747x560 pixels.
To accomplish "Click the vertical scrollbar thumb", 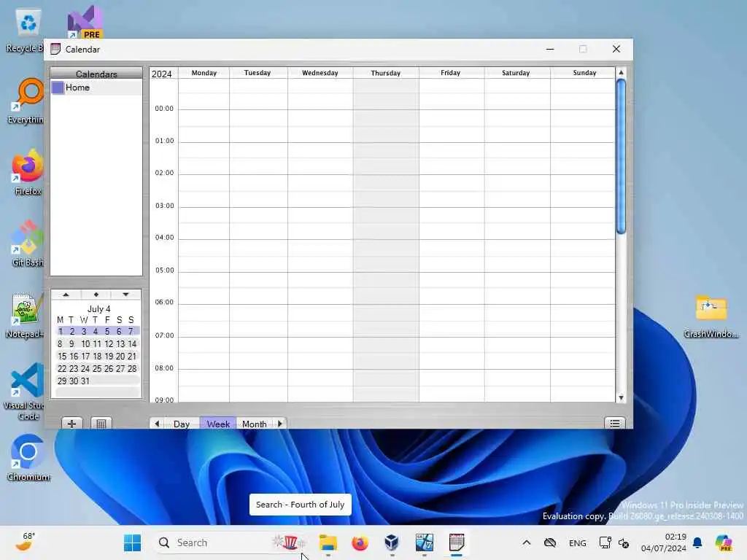I will coord(621,157).
